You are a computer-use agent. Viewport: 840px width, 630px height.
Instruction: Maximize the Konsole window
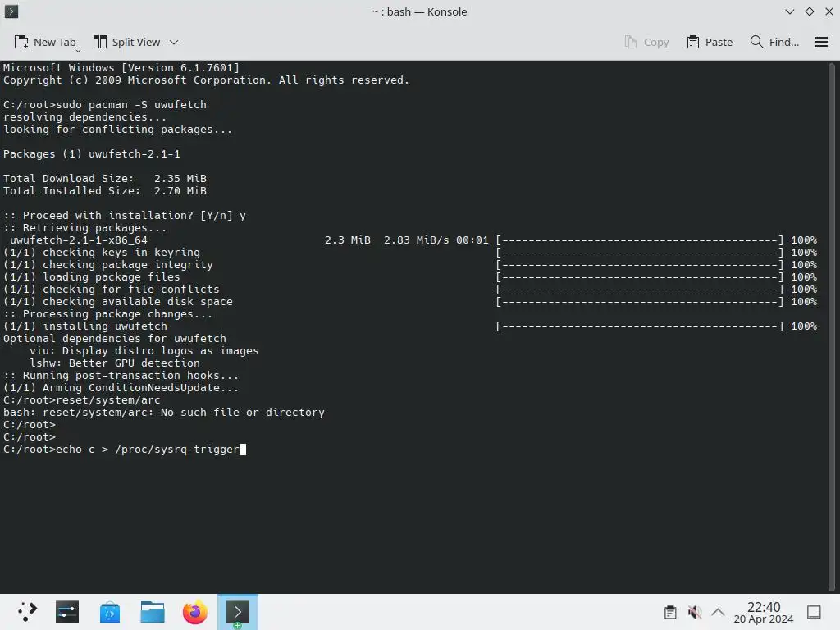point(810,11)
